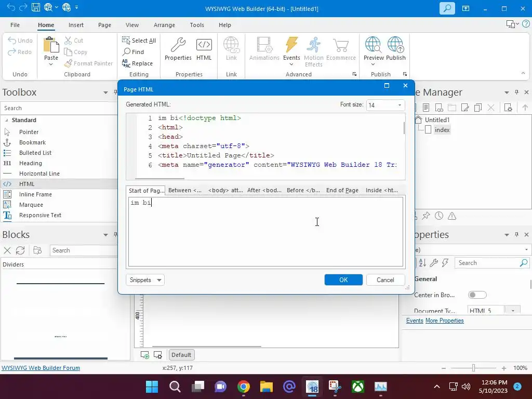Adjust the zoom slider in status bar

point(474,368)
